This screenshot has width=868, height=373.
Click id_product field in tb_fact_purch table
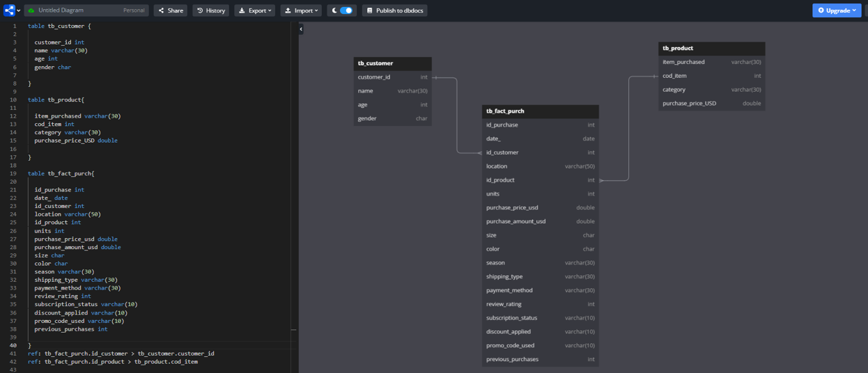(541, 180)
